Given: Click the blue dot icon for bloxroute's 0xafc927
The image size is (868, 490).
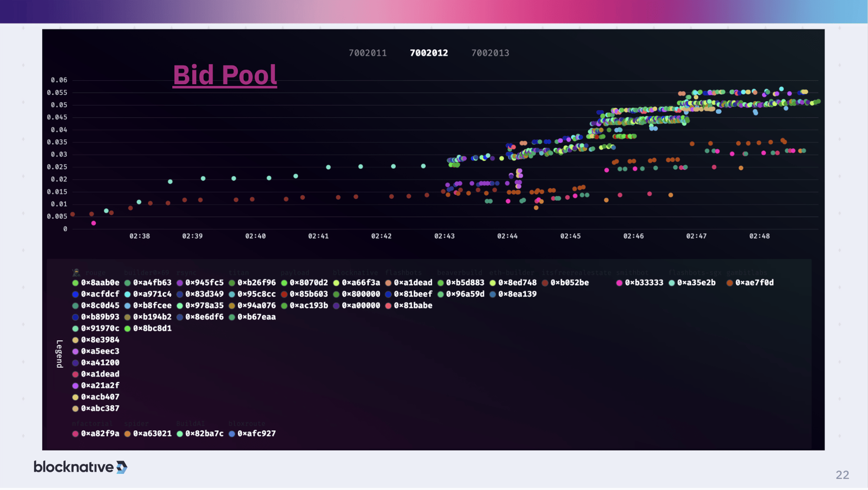Looking at the screenshot, I should click(232, 433).
